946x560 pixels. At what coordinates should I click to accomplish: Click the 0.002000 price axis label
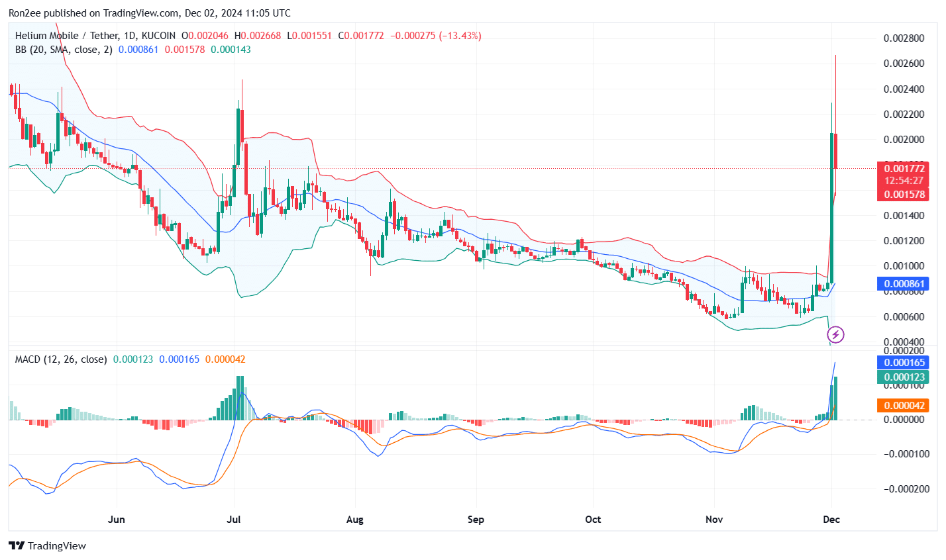(x=904, y=140)
